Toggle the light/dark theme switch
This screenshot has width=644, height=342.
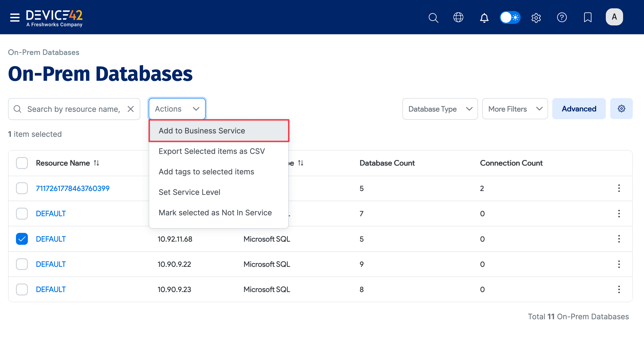tap(510, 18)
